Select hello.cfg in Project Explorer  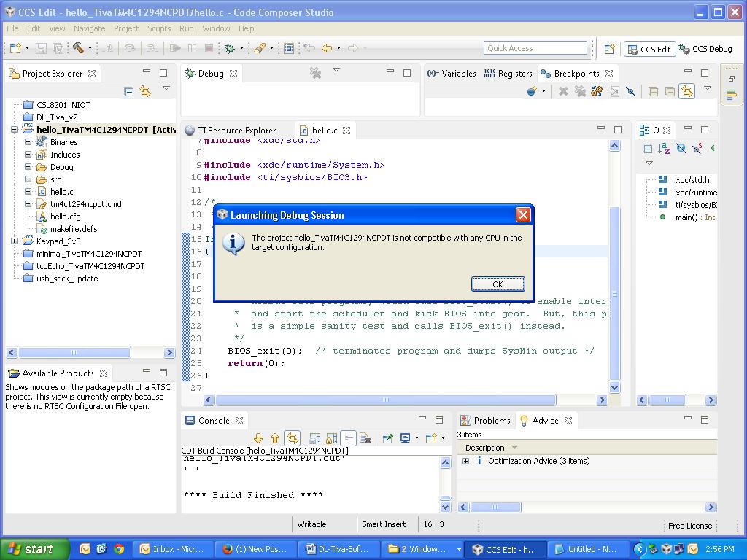[x=65, y=216]
